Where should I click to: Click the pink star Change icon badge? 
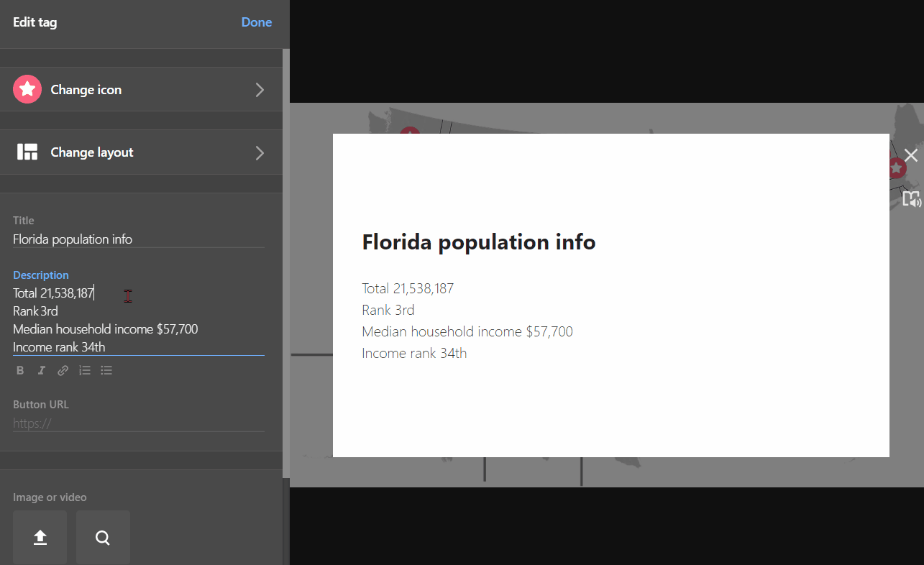pos(27,89)
